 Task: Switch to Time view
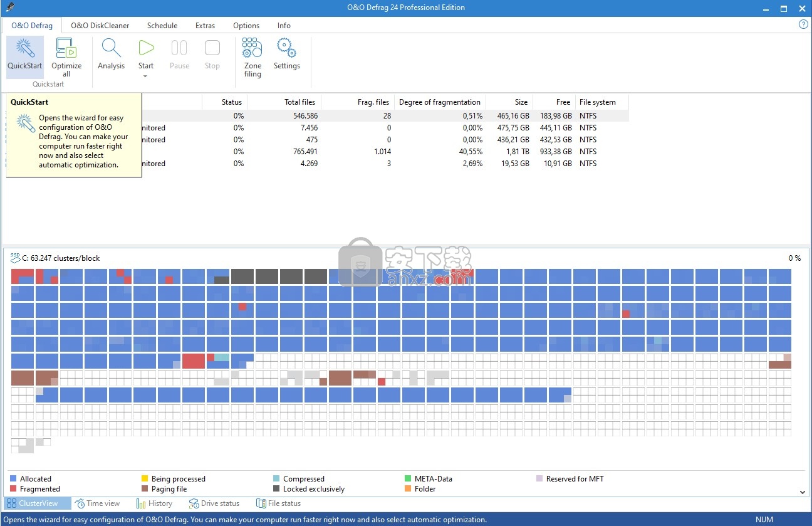pyautogui.click(x=98, y=503)
